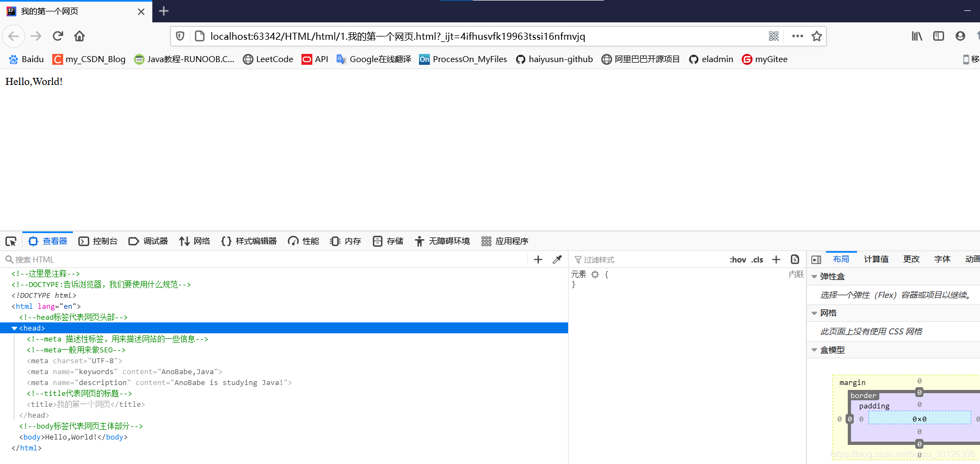This screenshot has height=464, width=980.
Task: Select the title node in markup
Action: [x=86, y=405]
